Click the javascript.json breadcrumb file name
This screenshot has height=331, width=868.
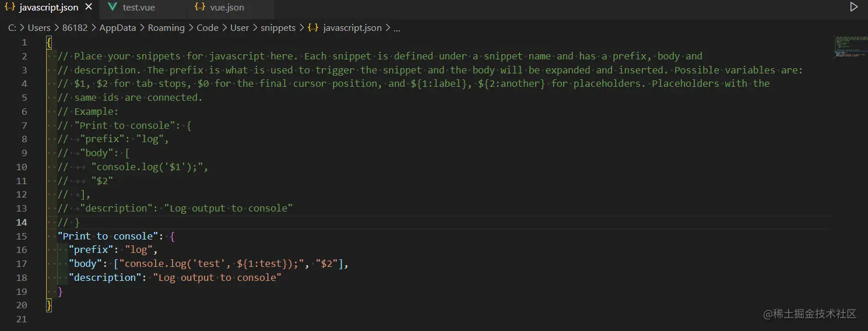(x=352, y=27)
